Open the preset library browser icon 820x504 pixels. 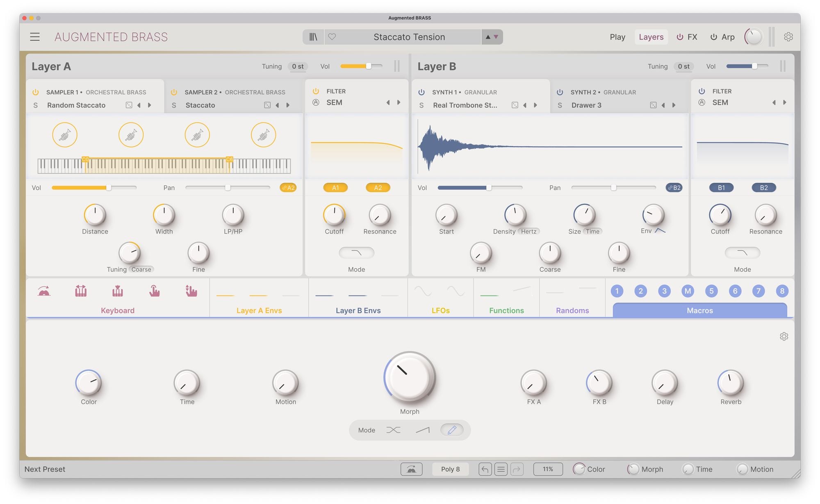[313, 37]
